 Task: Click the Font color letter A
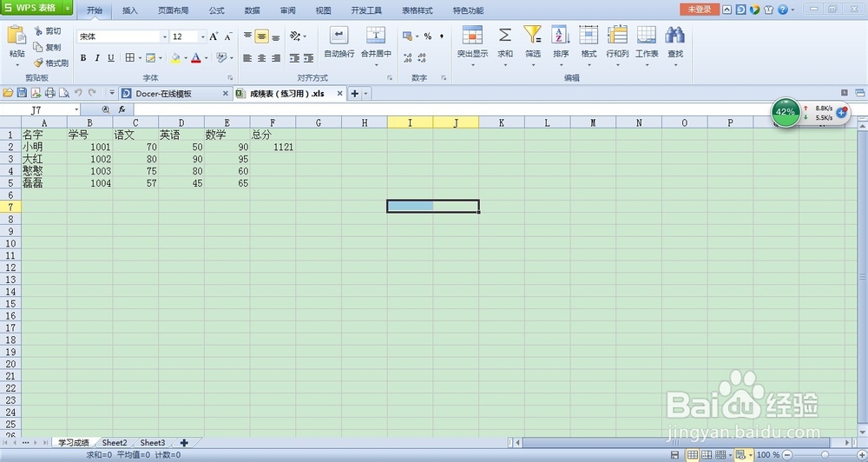[196, 57]
